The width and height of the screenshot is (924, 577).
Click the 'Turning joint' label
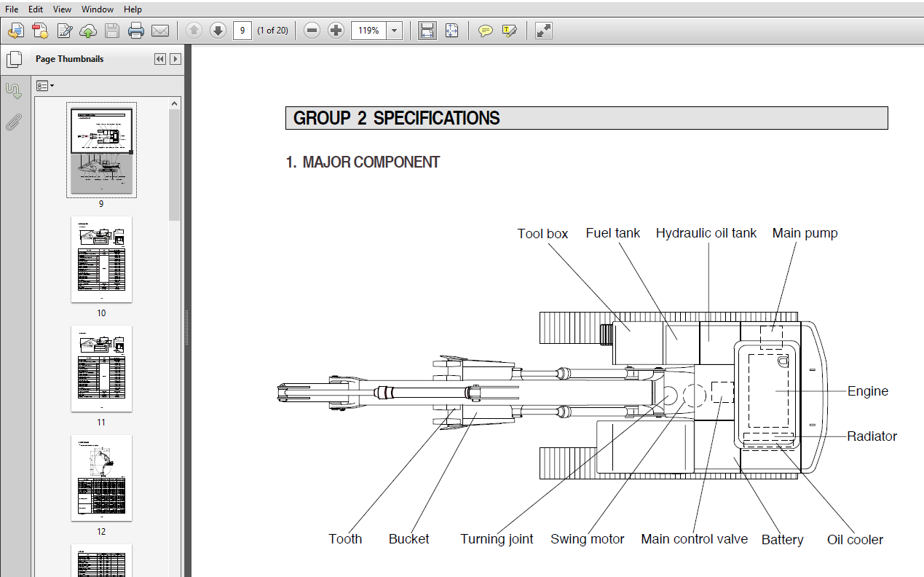click(x=497, y=539)
